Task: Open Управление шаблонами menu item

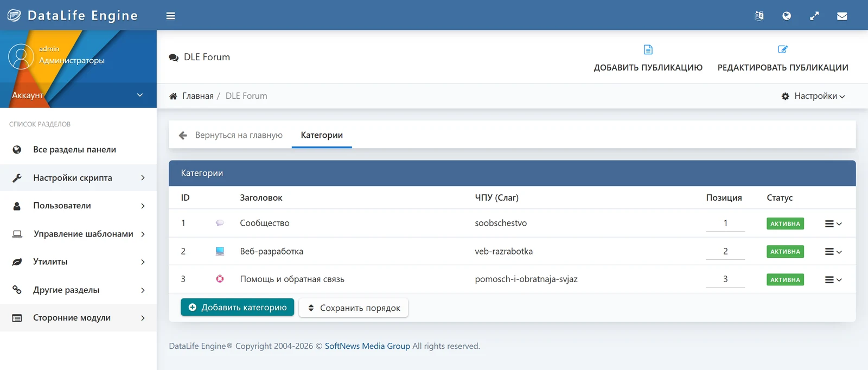Action: point(78,234)
